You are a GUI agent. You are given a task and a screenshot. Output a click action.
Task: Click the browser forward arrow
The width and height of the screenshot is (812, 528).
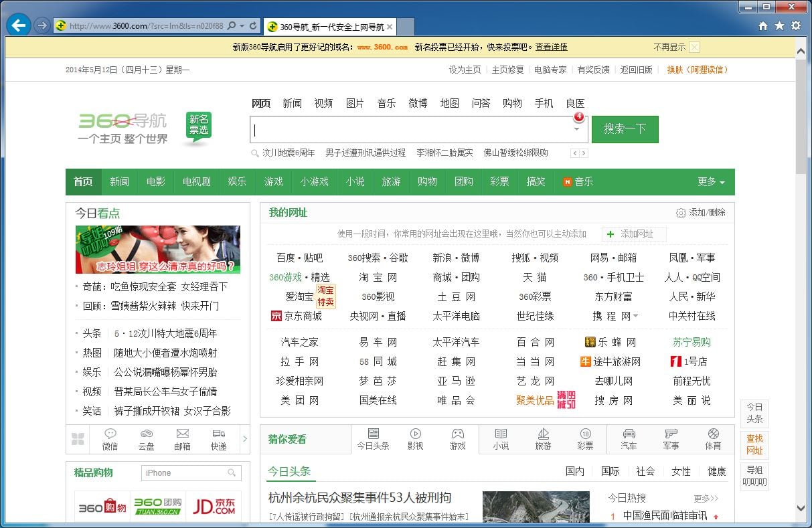(x=42, y=26)
